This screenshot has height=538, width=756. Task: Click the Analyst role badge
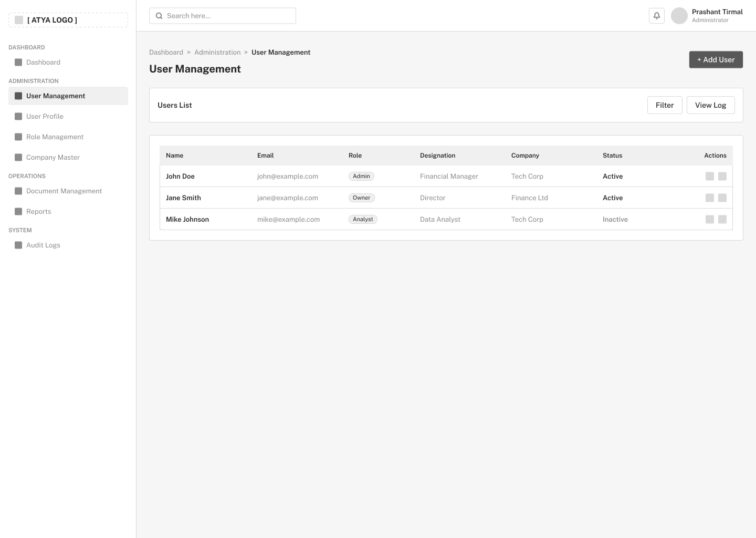(x=363, y=220)
